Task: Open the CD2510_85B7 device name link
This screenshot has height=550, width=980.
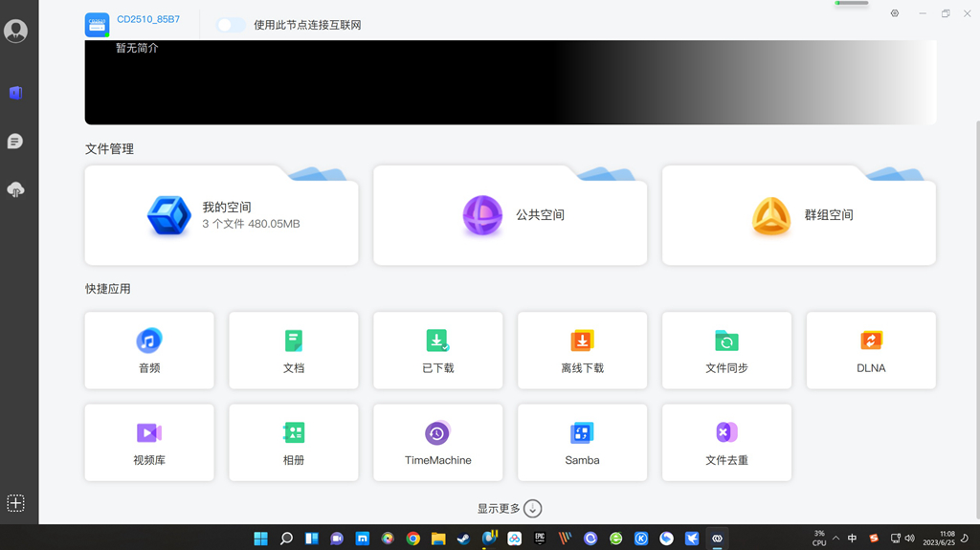Action: coord(148,19)
